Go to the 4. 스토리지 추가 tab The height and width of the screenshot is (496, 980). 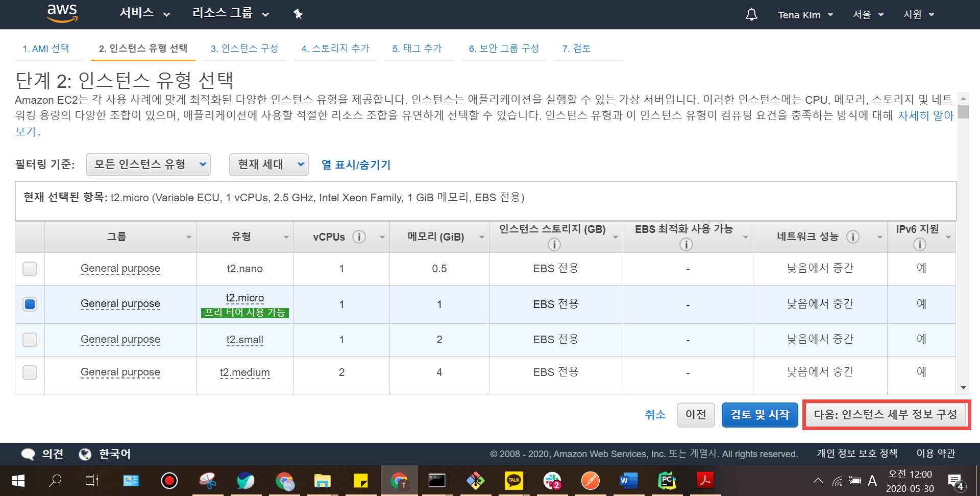click(335, 49)
